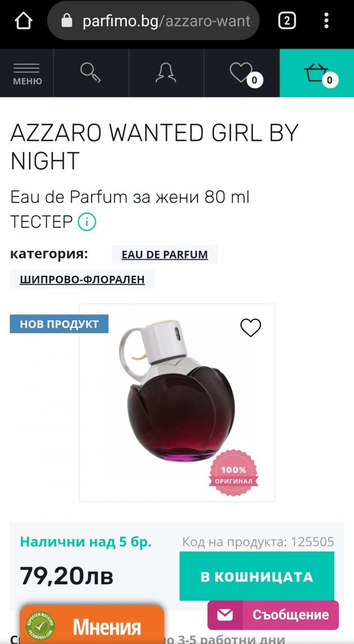Open the EAU DE PARFUM category link

coord(165,254)
